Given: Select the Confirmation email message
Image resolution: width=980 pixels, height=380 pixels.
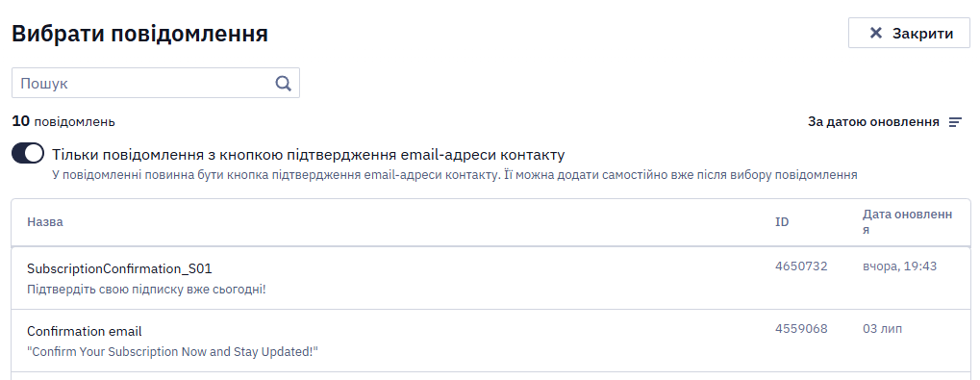Looking at the screenshot, I should (x=490, y=341).
